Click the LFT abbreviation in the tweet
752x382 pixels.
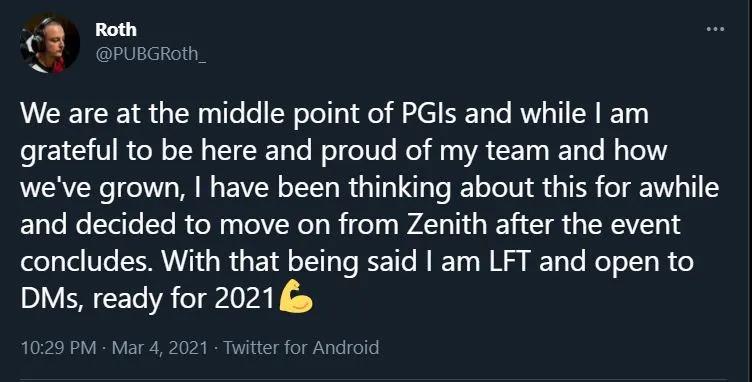(509, 262)
